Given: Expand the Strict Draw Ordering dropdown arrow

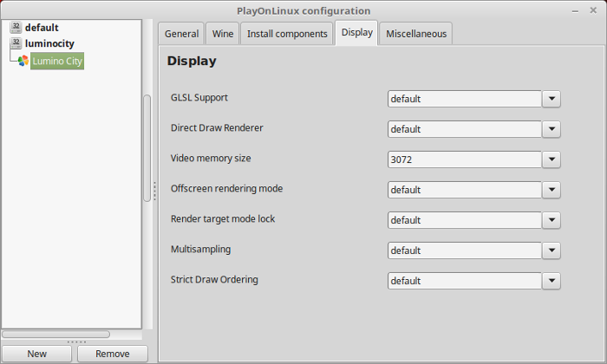Looking at the screenshot, I should 552,281.
